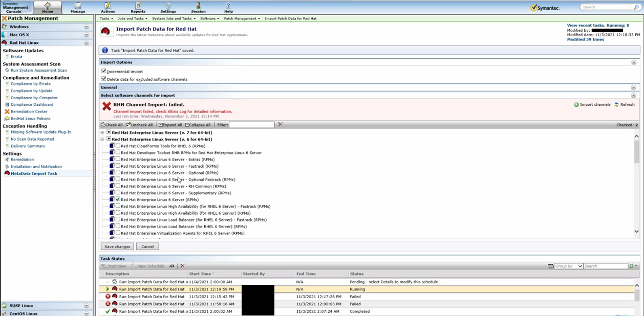Viewport: 644px width, 316px height.
Task: Check Red Hat CloudForms Tools for RHEL 6
Action: (118, 146)
